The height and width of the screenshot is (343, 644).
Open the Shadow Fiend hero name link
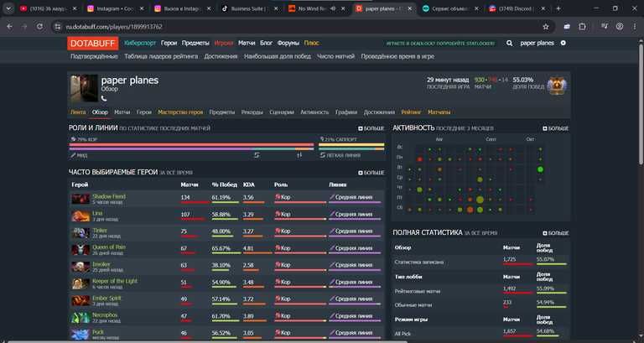pyautogui.click(x=109, y=196)
